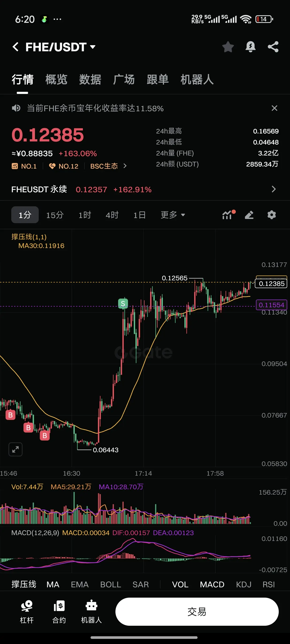Select the 15分 timeframe

coord(55,215)
